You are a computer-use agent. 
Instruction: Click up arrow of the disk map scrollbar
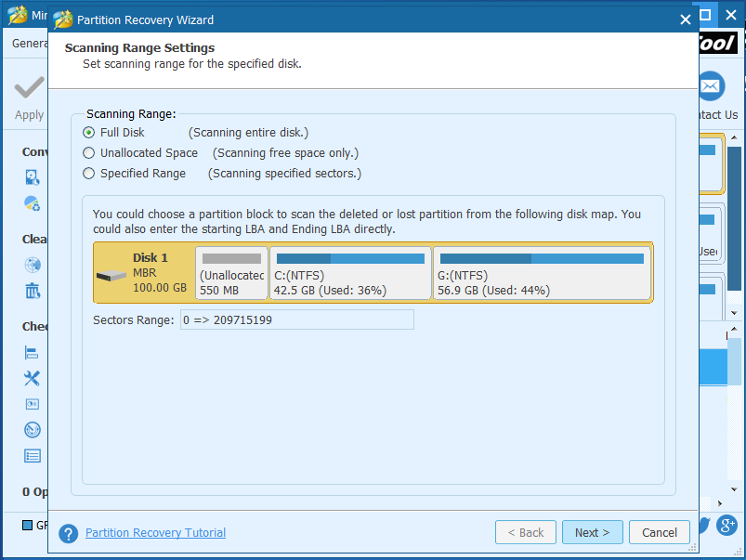point(734,138)
